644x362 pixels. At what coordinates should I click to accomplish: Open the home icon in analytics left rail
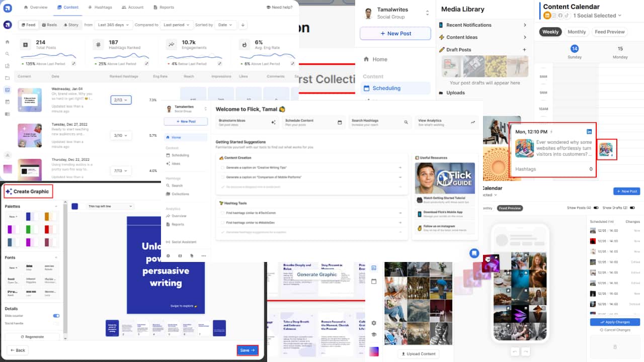tap(7, 42)
